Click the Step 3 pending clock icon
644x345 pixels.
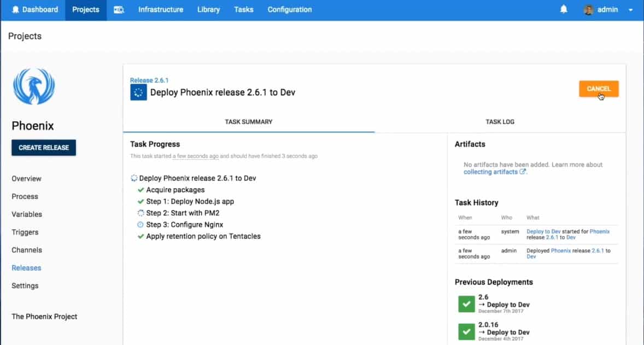click(x=140, y=225)
